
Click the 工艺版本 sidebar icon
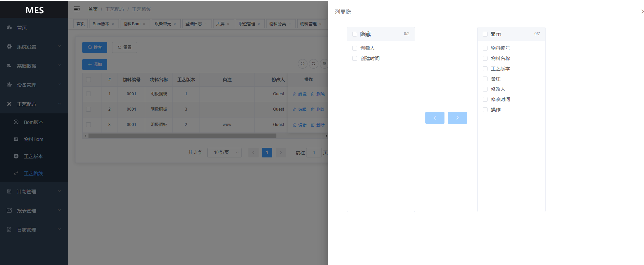click(16, 156)
